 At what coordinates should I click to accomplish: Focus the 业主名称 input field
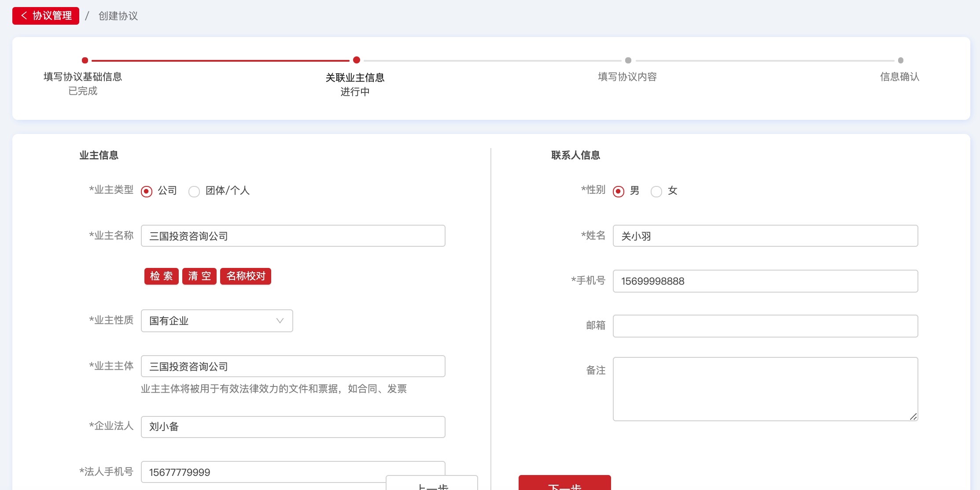(293, 236)
